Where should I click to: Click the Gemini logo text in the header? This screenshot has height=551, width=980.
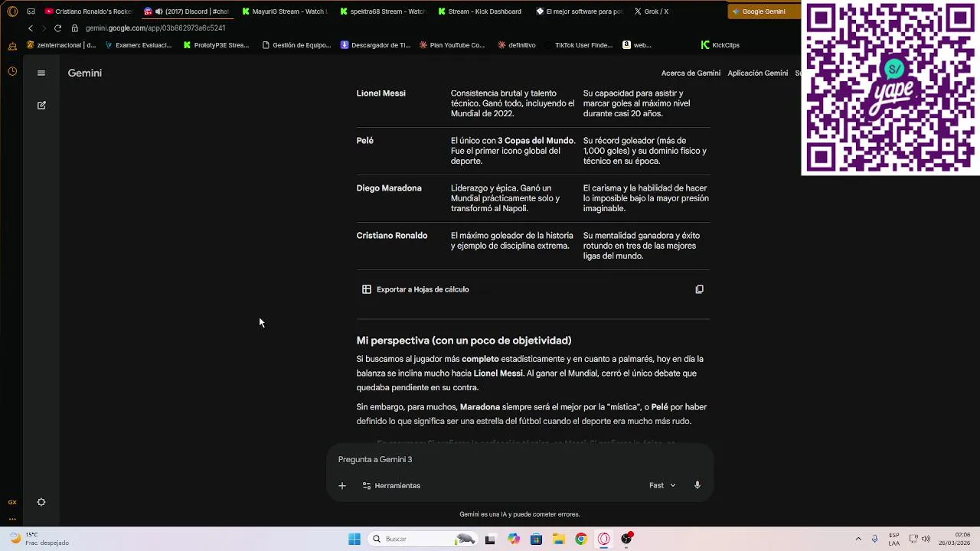pyautogui.click(x=85, y=73)
